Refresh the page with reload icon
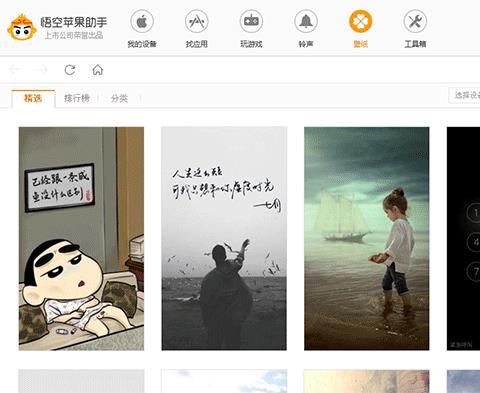 pyautogui.click(x=70, y=70)
